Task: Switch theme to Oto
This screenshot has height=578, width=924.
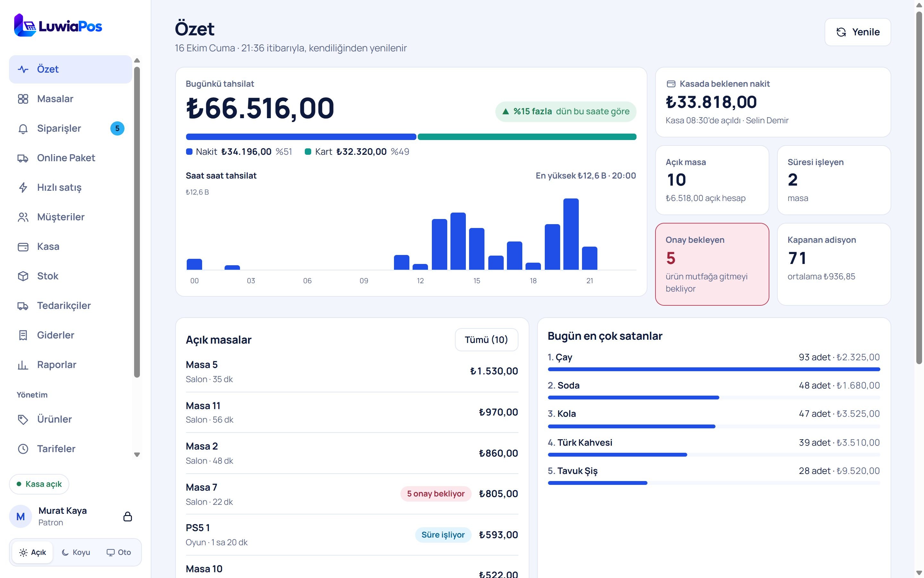Action: pyautogui.click(x=119, y=552)
